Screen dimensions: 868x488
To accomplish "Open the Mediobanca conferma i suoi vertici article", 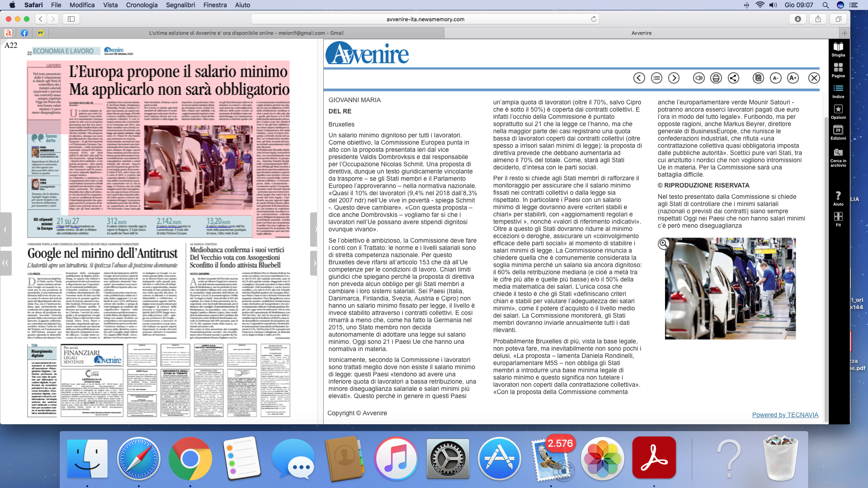I will click(x=237, y=257).
